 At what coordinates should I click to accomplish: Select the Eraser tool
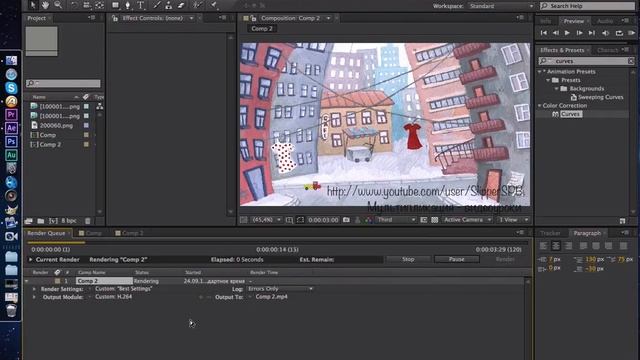[181, 5]
